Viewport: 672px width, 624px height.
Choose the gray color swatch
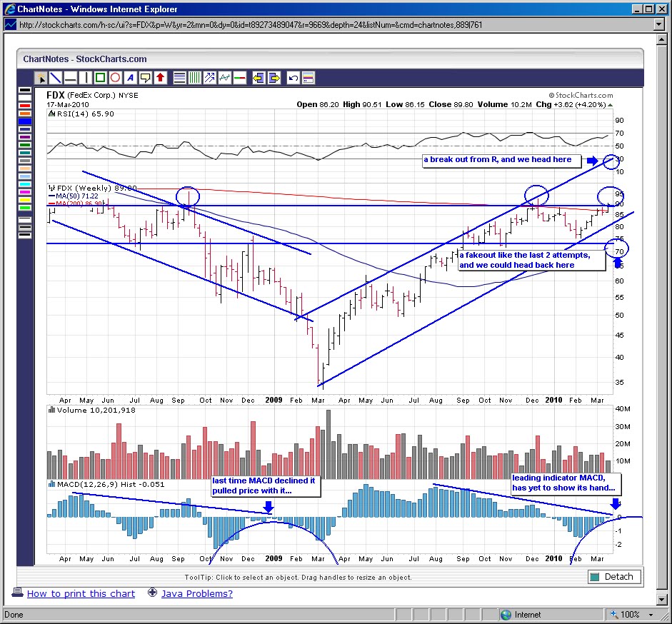25,161
